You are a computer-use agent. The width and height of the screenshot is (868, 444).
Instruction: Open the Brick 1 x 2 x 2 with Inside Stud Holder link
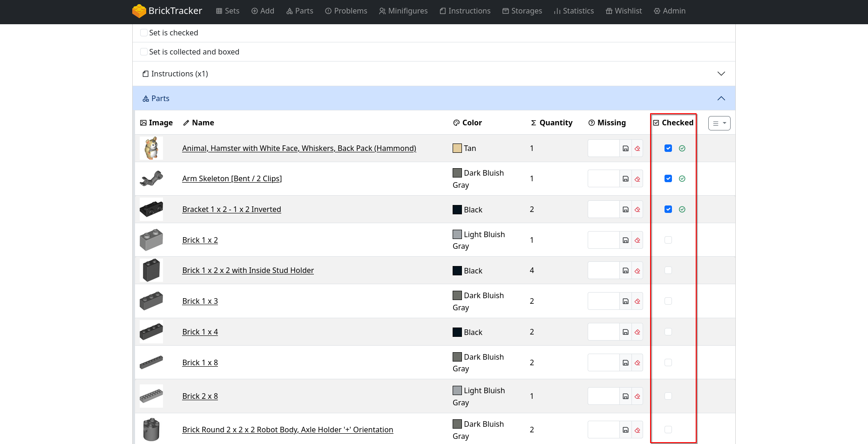click(x=248, y=270)
